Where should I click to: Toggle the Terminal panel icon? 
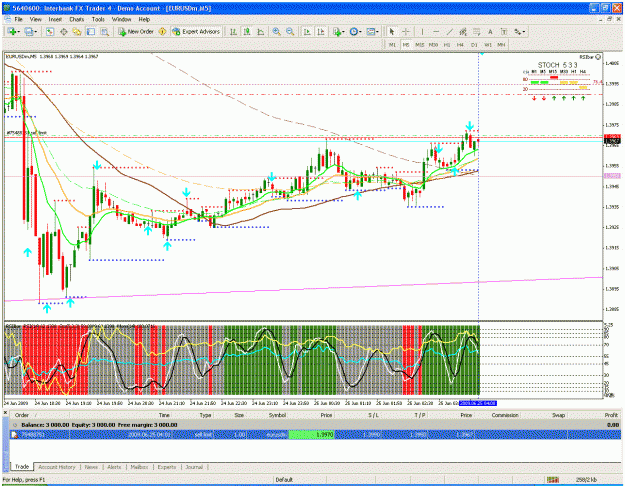tap(91, 31)
